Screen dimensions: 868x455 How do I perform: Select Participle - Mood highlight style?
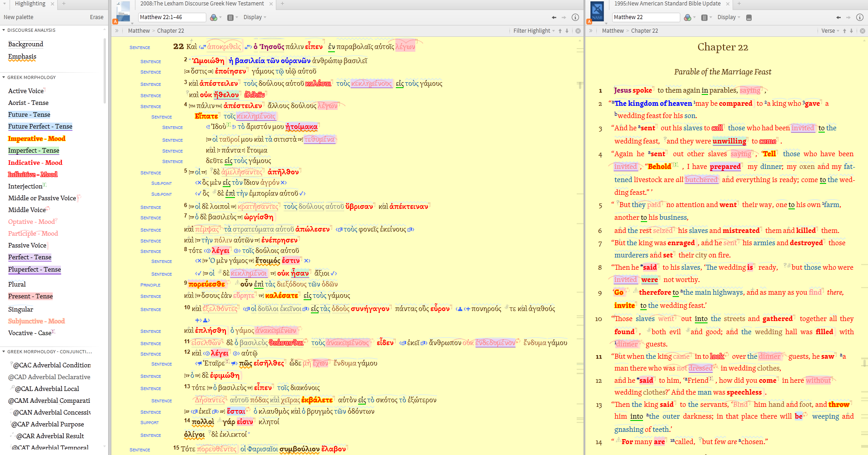[33, 233]
